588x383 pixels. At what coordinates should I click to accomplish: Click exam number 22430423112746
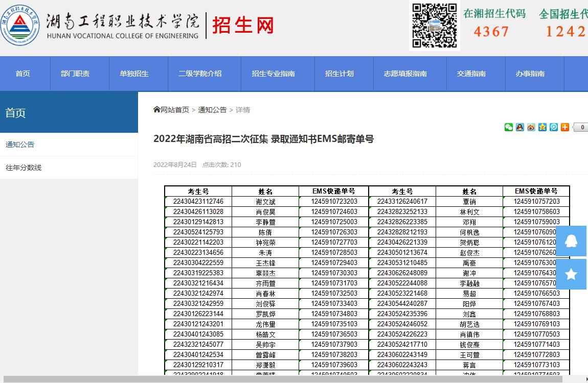pyautogui.click(x=198, y=201)
